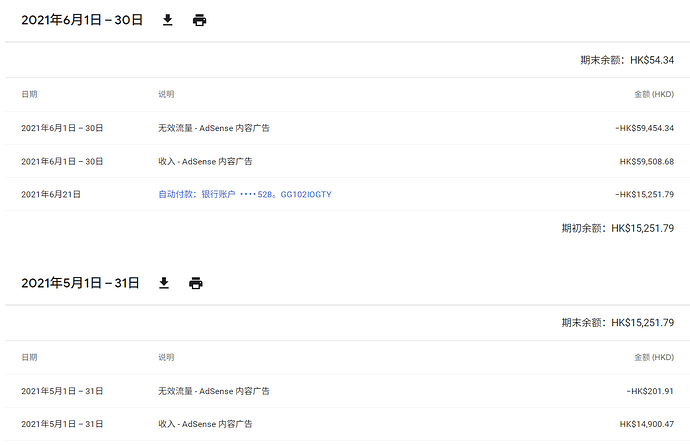The height and width of the screenshot is (445, 690).
Task: Click the 2021年6月1日 – 30日 heading
Action: point(82,20)
